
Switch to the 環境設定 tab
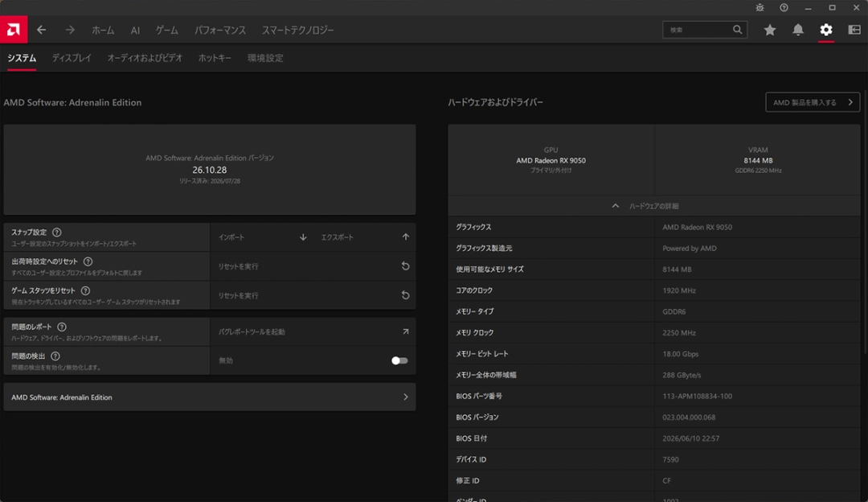[265, 58]
